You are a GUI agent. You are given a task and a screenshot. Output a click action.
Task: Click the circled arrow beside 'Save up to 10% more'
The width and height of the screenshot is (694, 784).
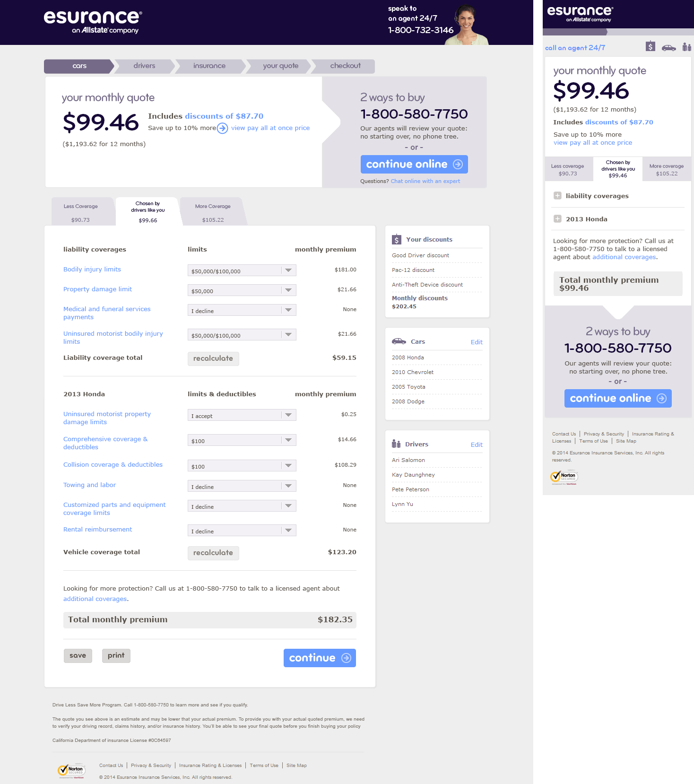222,128
